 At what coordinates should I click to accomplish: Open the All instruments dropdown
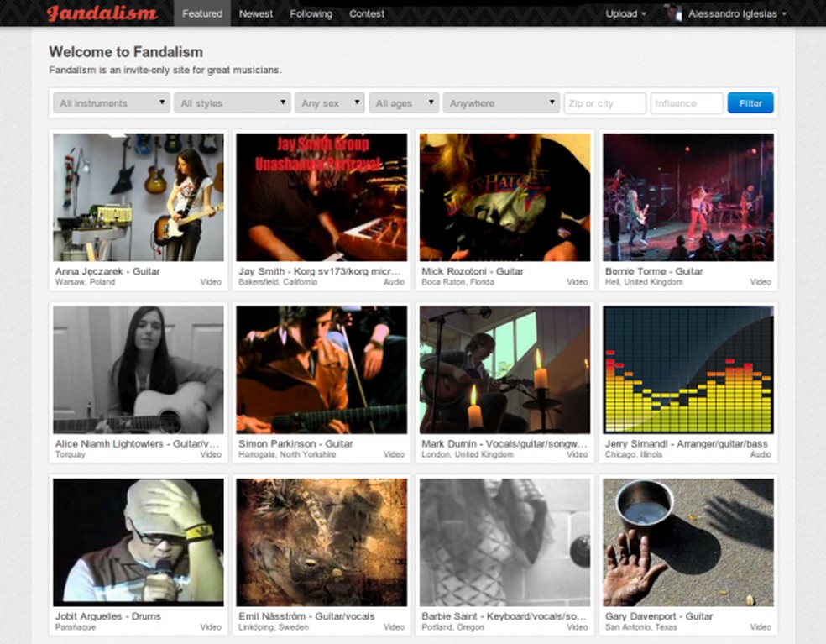[111, 102]
